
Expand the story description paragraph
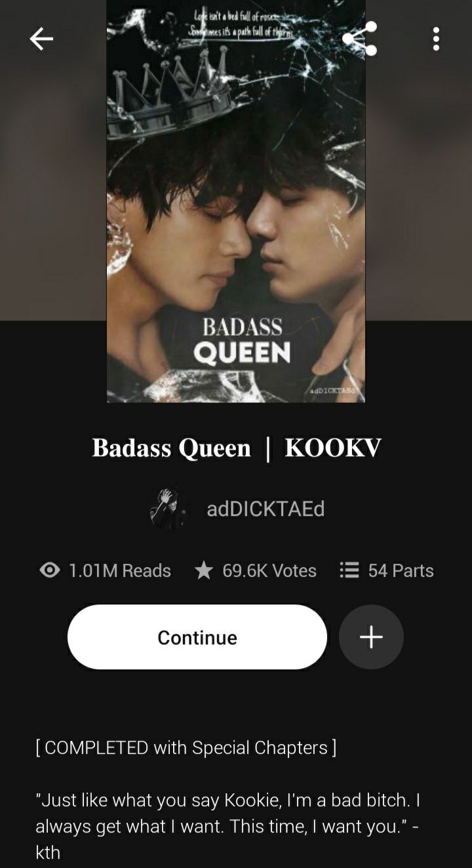(227, 825)
